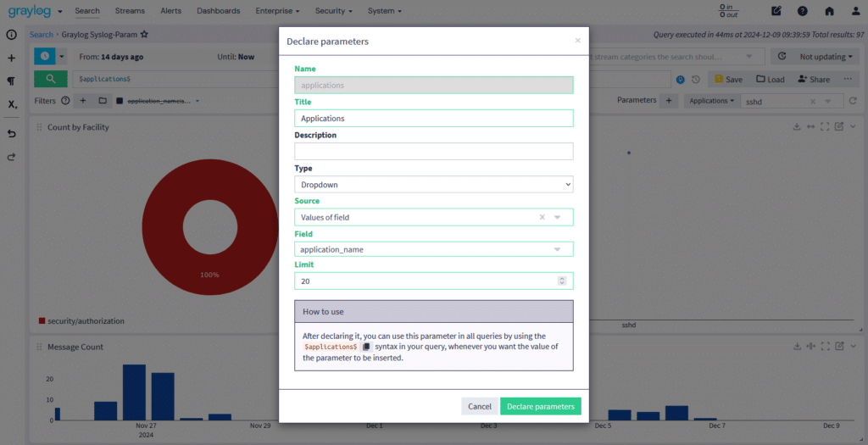Click the undo arrow in left sidebar
The width and height of the screenshot is (868, 445).
coord(12,134)
